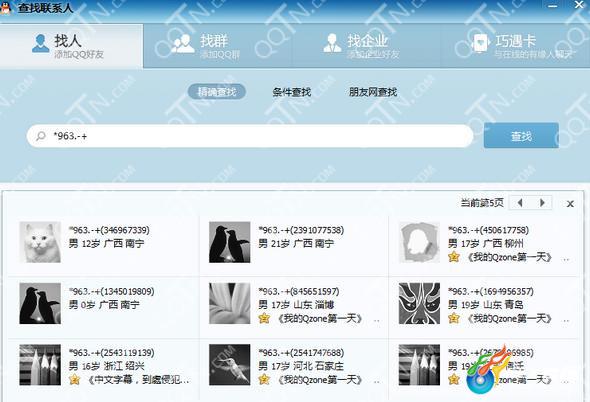Select the 条件查找 search mode
The image size is (590, 402).
tap(292, 92)
